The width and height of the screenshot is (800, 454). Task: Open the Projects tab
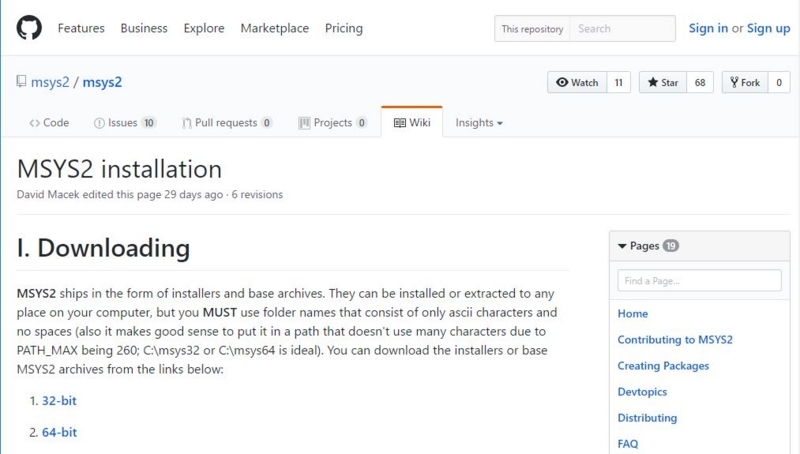pyautogui.click(x=333, y=122)
